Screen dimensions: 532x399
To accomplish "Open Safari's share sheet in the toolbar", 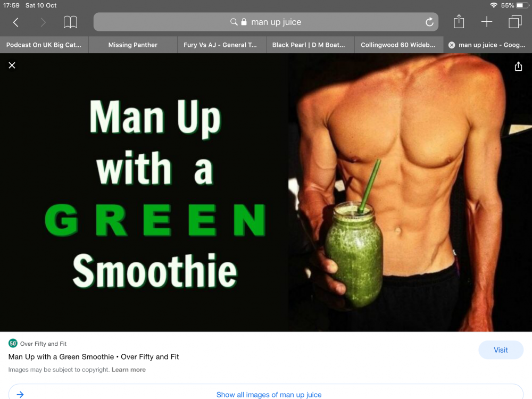I will pyautogui.click(x=459, y=21).
